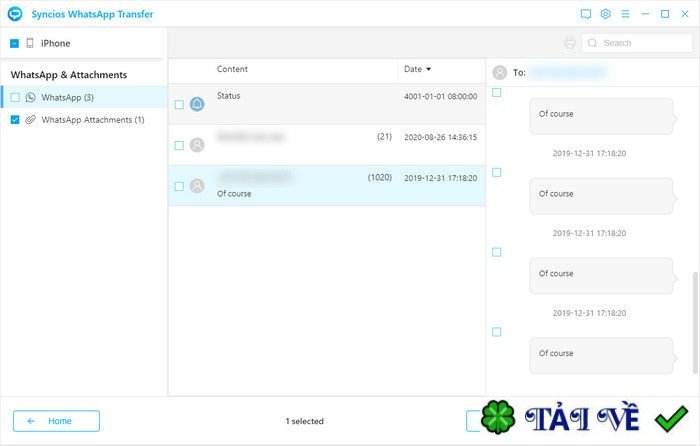
Task: Check the Status row checkbox
Action: click(179, 104)
